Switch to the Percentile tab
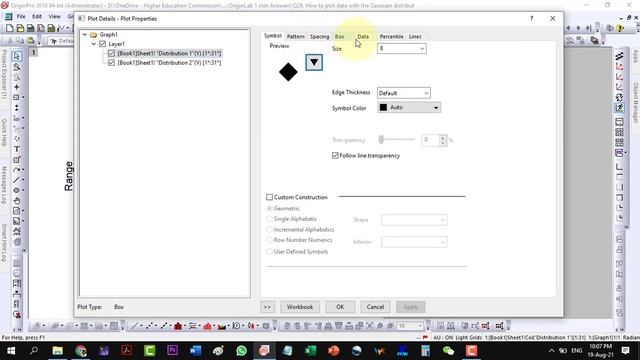This screenshot has height=360, width=640. click(391, 36)
